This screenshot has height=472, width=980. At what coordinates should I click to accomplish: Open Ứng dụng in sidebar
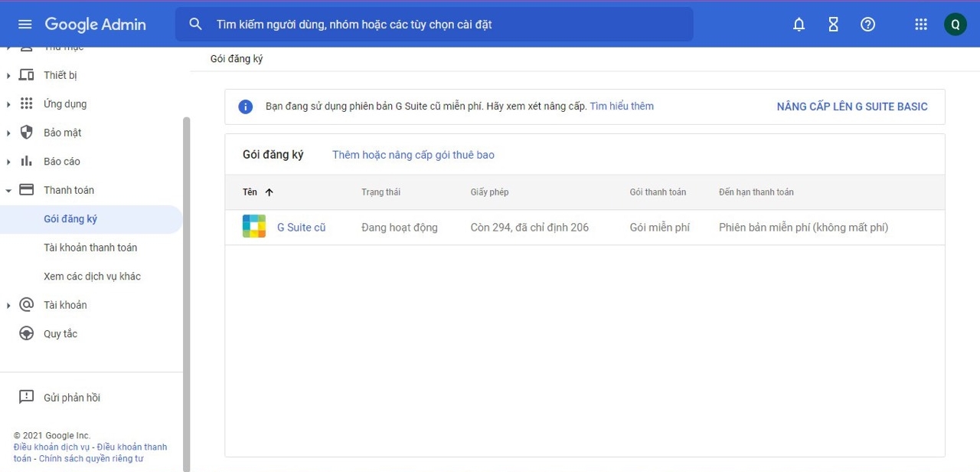coord(65,103)
